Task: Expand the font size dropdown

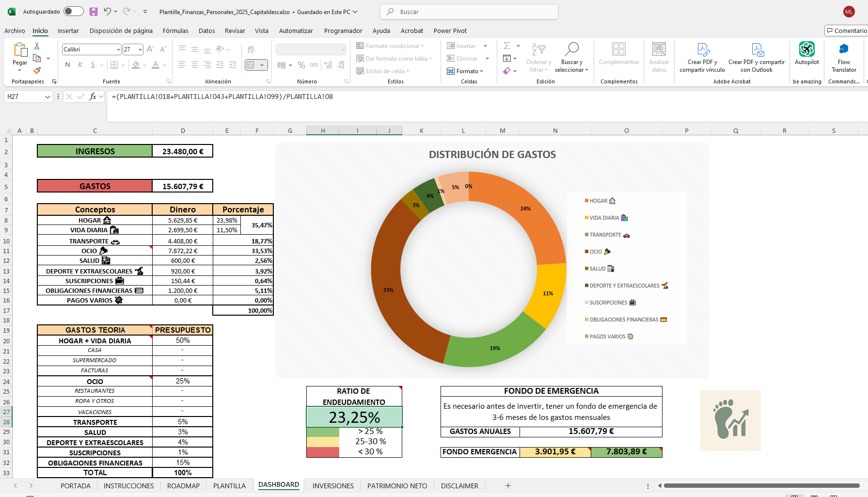Action: pyautogui.click(x=140, y=49)
